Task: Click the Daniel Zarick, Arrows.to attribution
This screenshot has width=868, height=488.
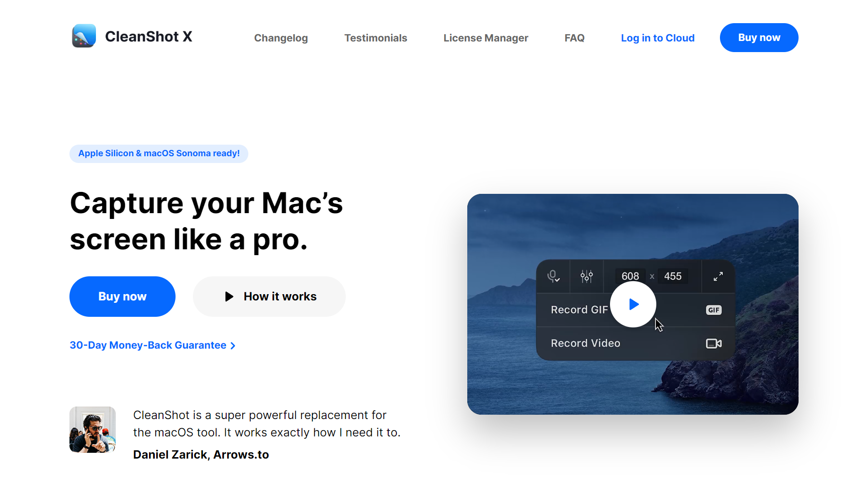Action: (201, 455)
